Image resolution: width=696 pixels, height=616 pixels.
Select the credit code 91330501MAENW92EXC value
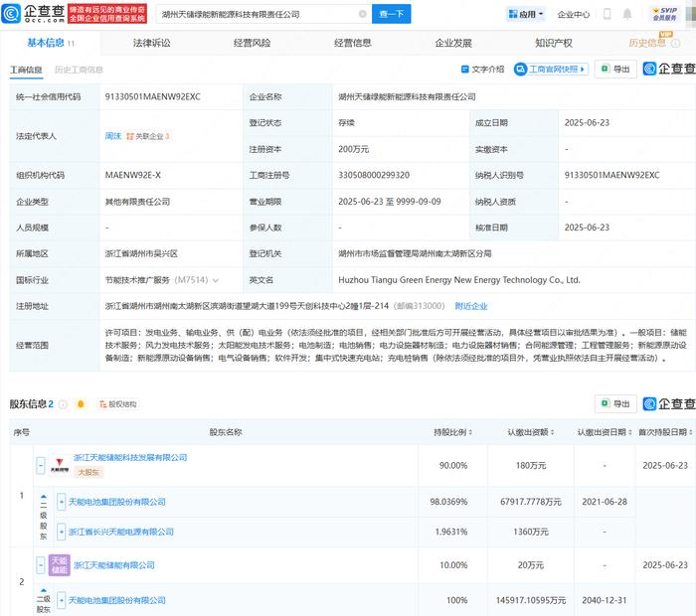[153, 96]
